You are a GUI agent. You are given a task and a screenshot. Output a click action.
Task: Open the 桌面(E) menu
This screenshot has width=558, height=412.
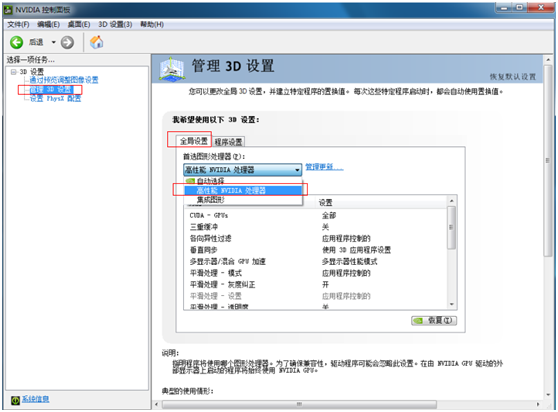(79, 24)
